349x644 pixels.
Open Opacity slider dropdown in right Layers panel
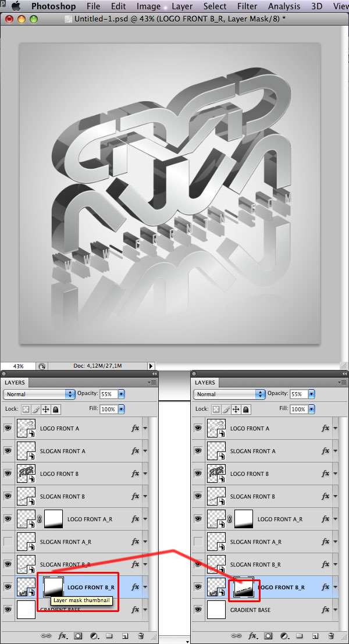[x=312, y=394]
